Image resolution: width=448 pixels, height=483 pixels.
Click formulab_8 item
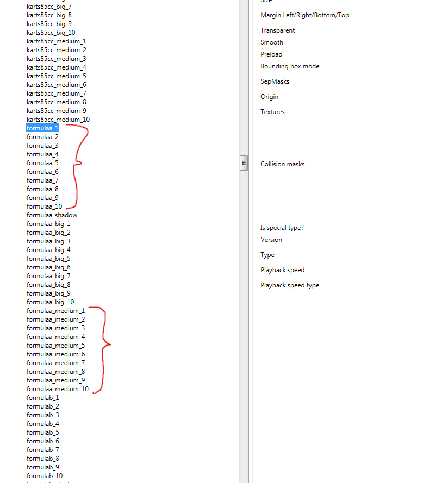43,459
